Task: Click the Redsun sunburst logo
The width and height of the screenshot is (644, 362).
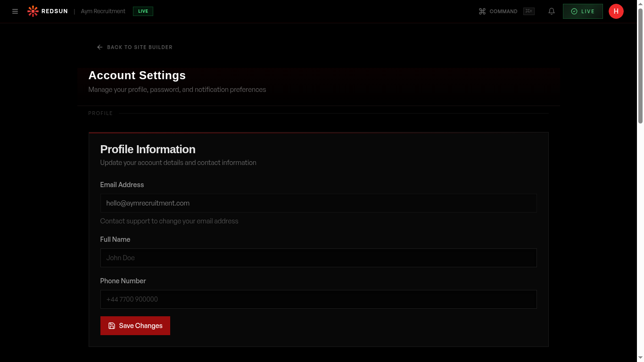Action: pos(33,11)
